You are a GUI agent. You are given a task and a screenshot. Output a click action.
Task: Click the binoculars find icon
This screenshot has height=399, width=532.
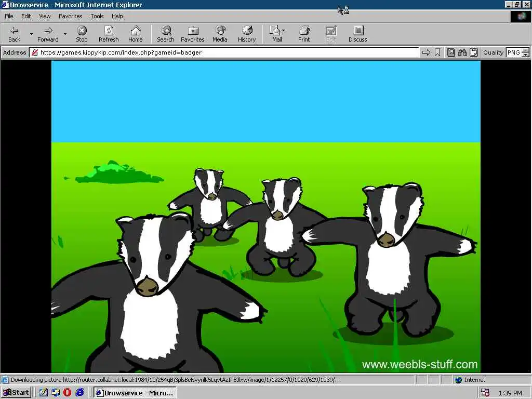click(462, 52)
